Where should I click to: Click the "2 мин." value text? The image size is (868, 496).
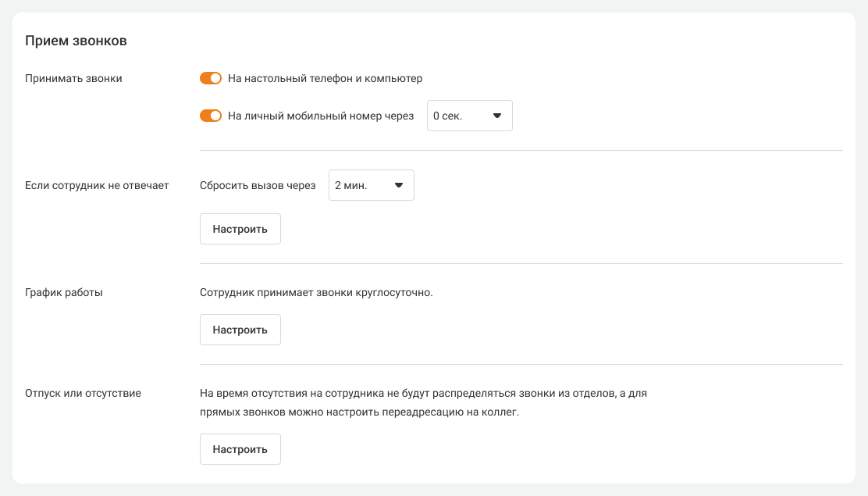(x=350, y=185)
